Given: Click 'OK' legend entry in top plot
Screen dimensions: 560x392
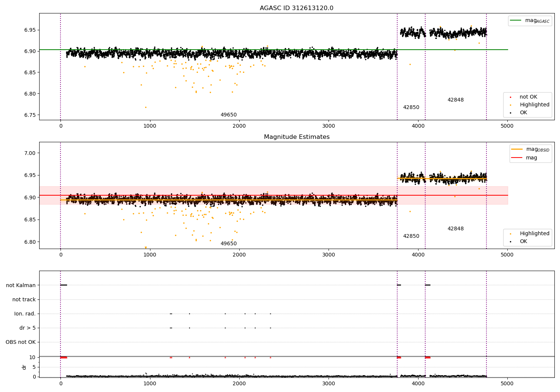Looking at the screenshot, I should click(x=519, y=113).
